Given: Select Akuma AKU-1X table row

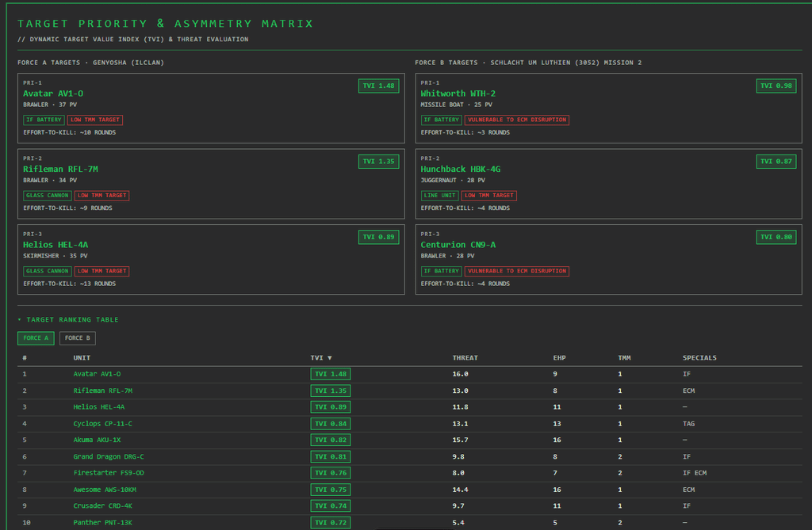Looking at the screenshot, I should [x=410, y=440].
